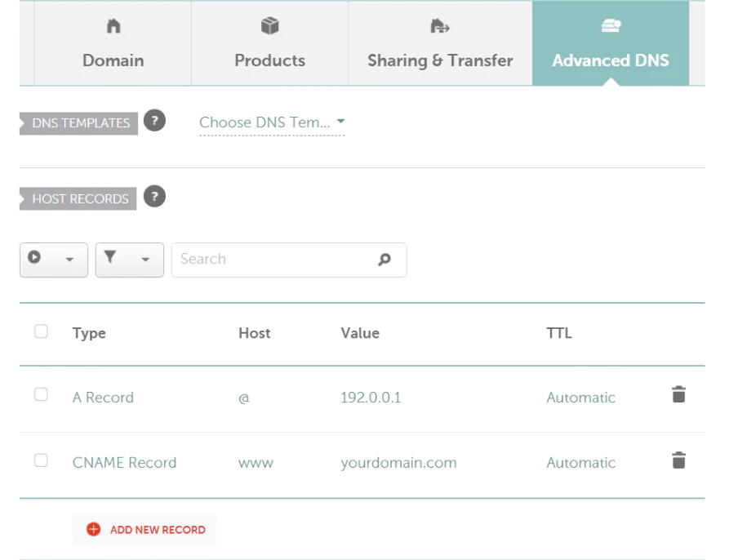The height and width of the screenshot is (560, 729).
Task: Expand the Choose DNS Template dropdown
Action: click(x=272, y=122)
